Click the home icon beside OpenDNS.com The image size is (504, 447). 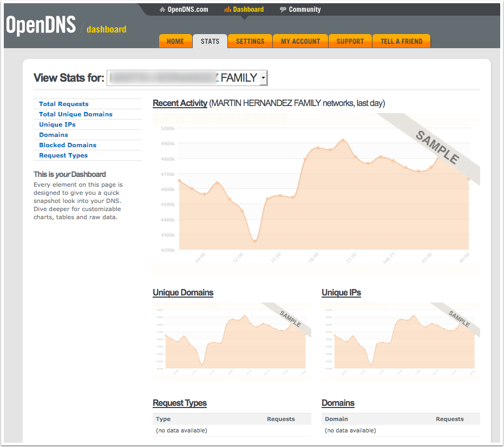tap(162, 10)
